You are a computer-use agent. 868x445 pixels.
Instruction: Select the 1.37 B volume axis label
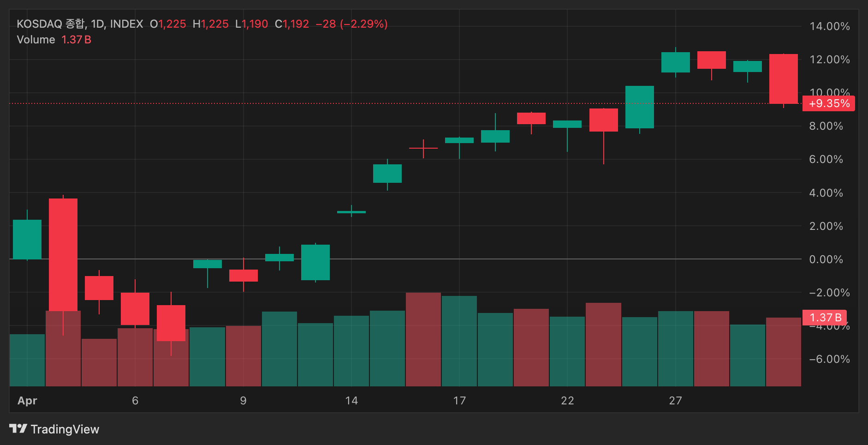(825, 318)
